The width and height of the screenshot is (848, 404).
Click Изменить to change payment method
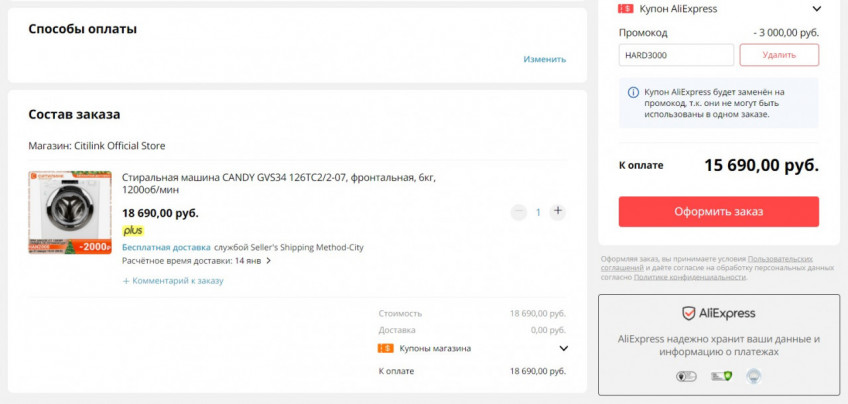click(x=544, y=59)
